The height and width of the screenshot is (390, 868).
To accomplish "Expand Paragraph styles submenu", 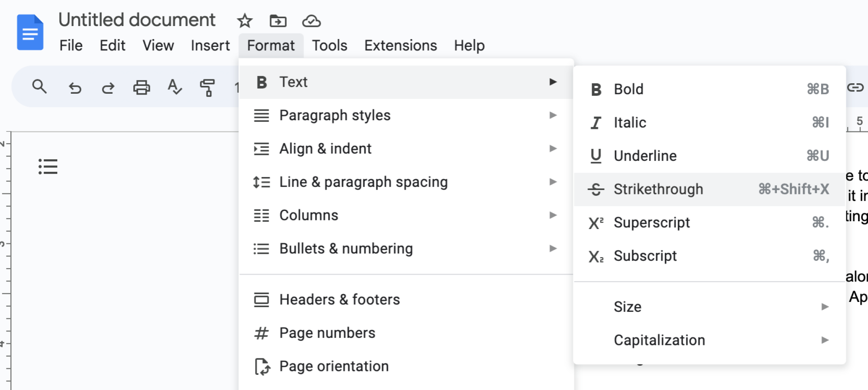I will pos(406,115).
